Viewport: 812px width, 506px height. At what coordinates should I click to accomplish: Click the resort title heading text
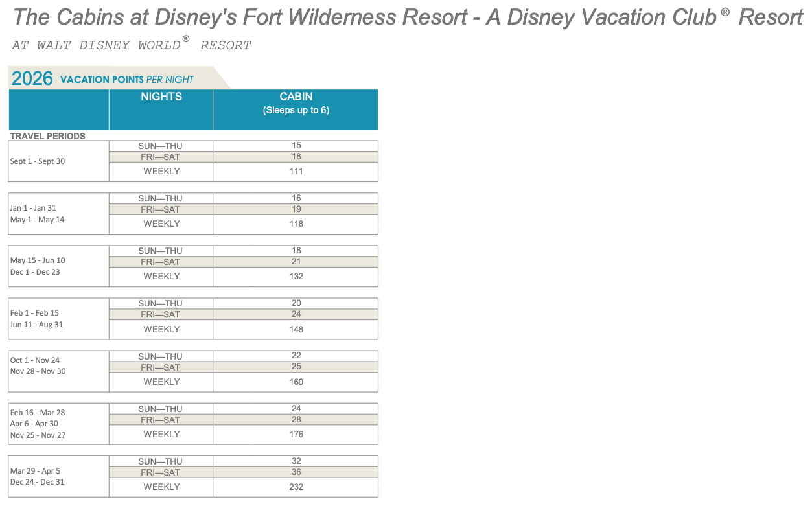pyautogui.click(x=408, y=17)
